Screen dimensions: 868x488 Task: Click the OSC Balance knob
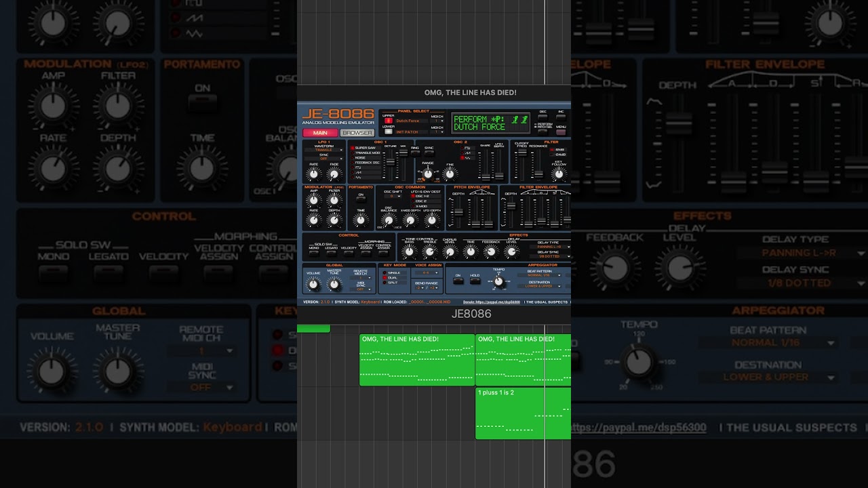[389, 220]
